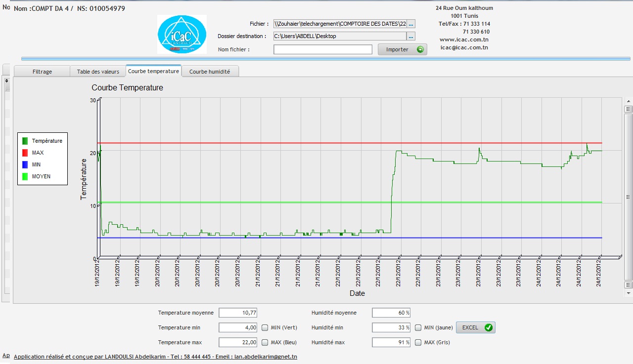Export data with the EXCEL button
The width and height of the screenshot is (633, 364).
[475, 327]
